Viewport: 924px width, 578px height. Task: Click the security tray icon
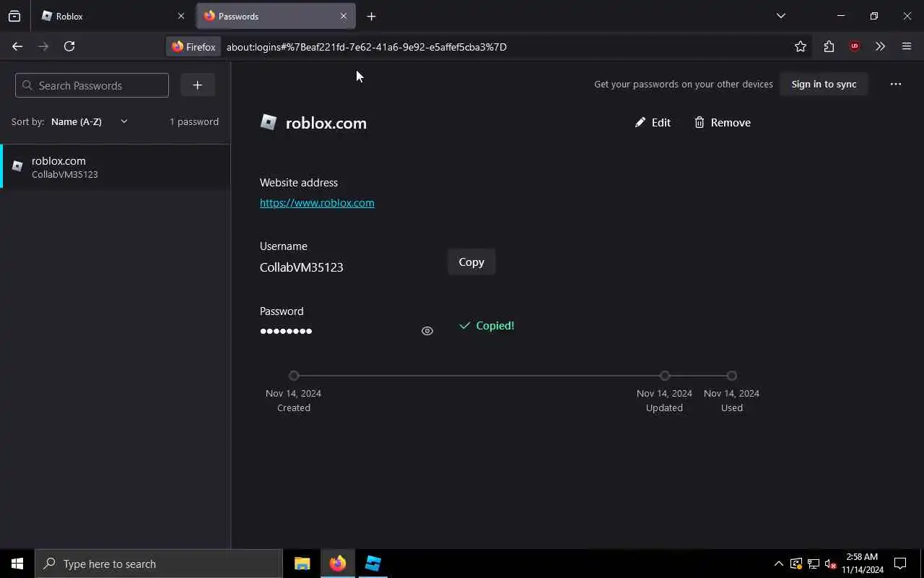pyautogui.click(x=796, y=564)
